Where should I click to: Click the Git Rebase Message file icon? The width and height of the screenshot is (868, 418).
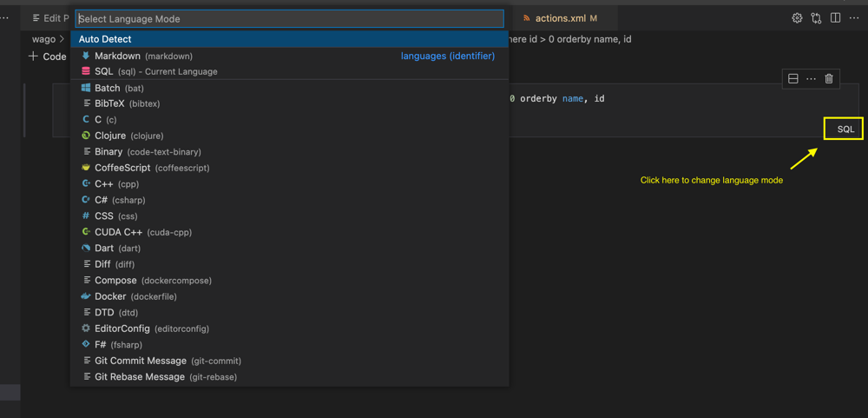pyautogui.click(x=86, y=376)
